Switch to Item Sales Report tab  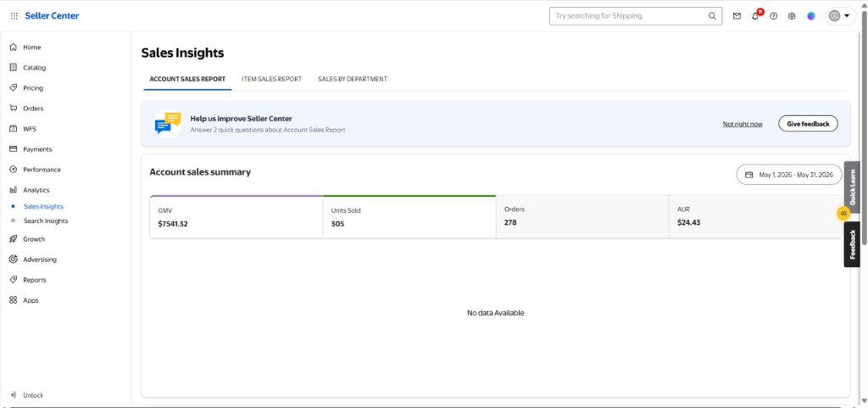pos(272,79)
